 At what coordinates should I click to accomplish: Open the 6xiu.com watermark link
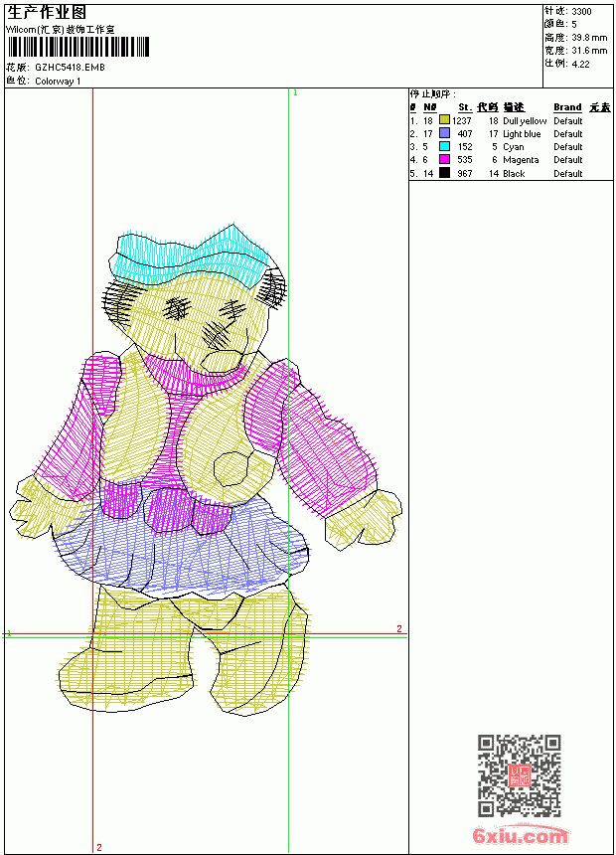pyautogui.click(x=520, y=836)
